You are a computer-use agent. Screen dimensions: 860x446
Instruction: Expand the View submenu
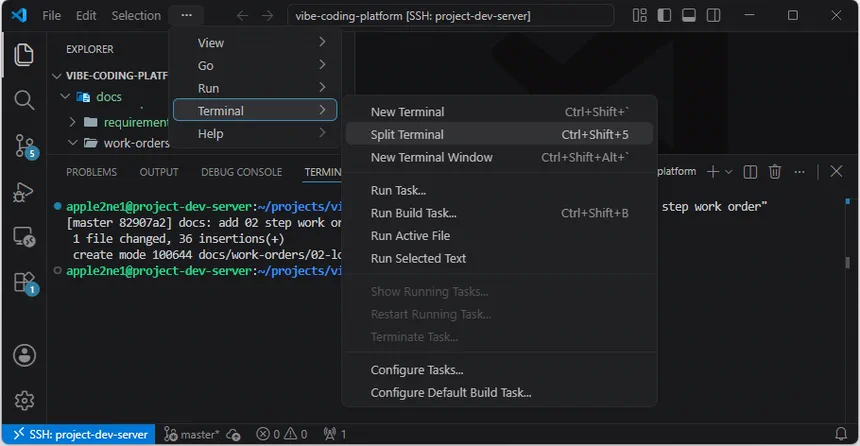coord(255,43)
